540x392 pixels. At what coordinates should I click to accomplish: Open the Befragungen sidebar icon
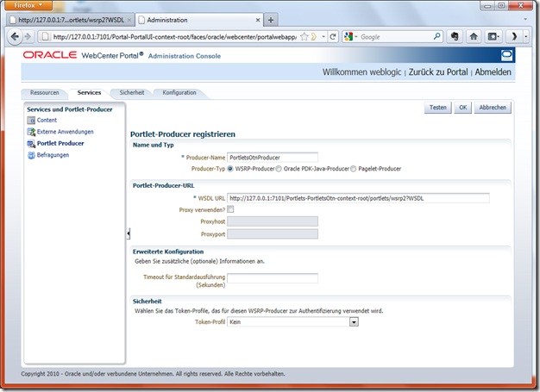[x=31, y=155]
